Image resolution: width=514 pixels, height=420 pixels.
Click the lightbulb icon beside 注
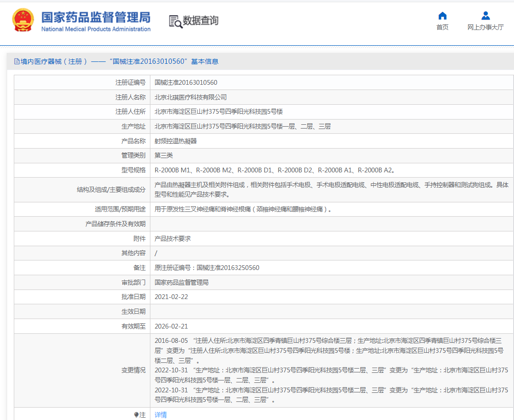(136, 415)
